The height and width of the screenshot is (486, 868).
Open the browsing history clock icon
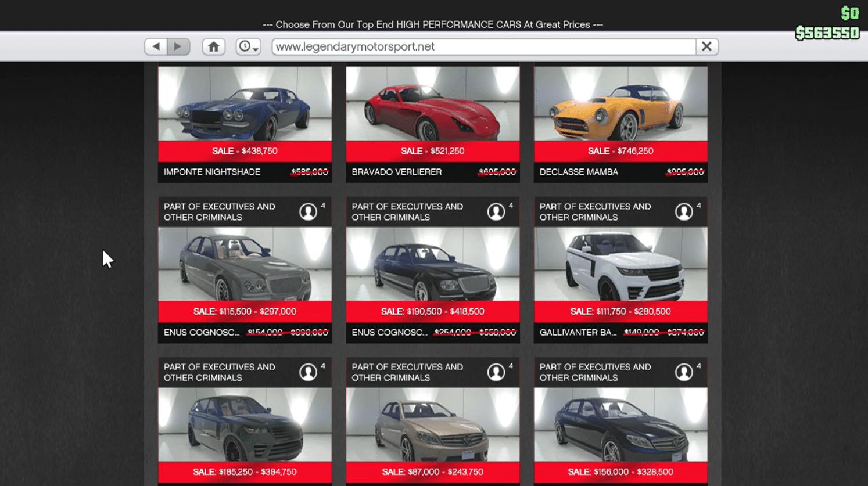pos(244,46)
